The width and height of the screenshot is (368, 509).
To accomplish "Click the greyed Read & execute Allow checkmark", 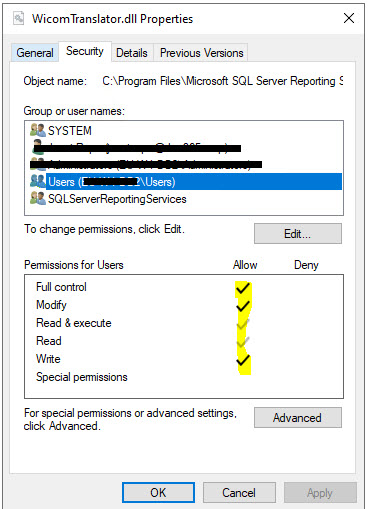I will click(x=243, y=324).
